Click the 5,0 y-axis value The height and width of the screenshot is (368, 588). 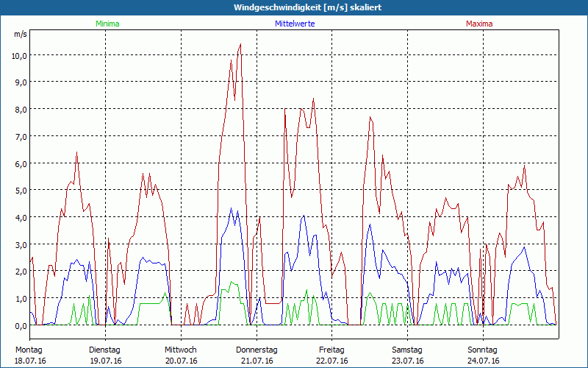click(21, 191)
